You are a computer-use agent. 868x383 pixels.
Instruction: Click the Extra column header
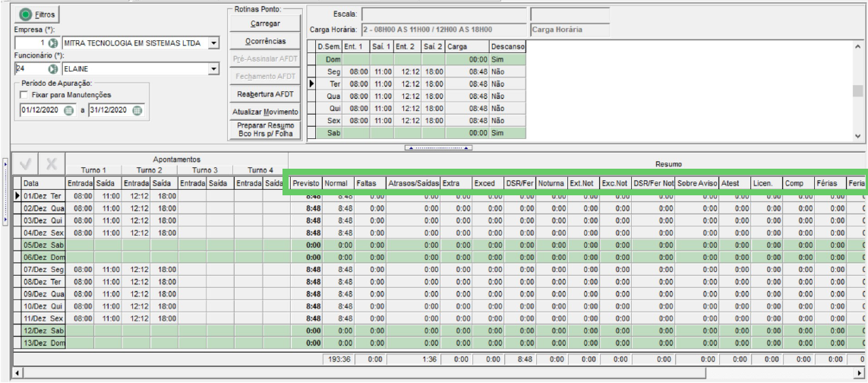pyautogui.click(x=456, y=183)
